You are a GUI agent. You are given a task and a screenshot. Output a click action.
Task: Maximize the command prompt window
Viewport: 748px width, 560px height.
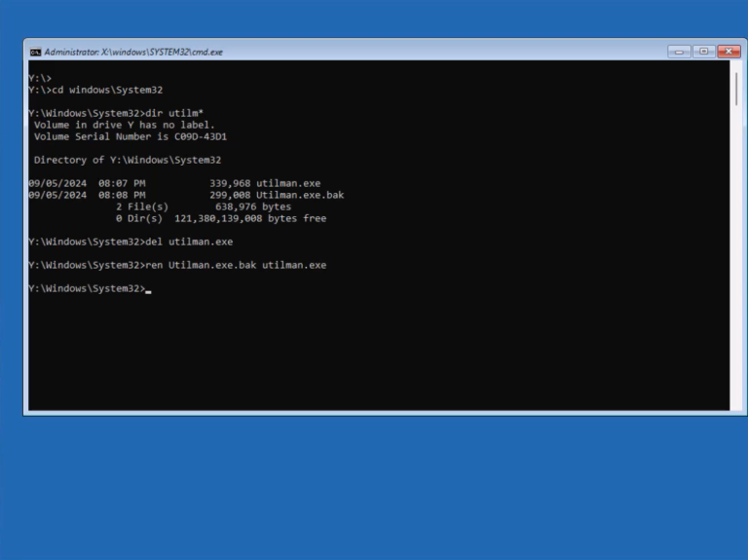[x=703, y=52]
